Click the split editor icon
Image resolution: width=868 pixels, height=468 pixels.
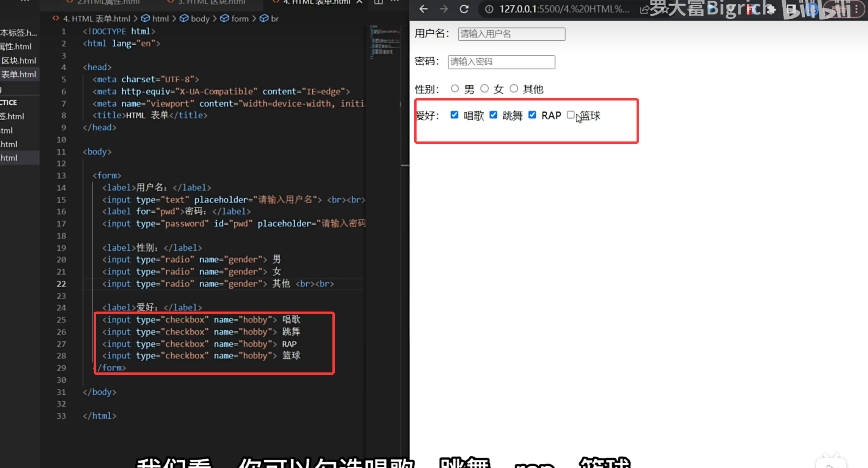coord(378,2)
